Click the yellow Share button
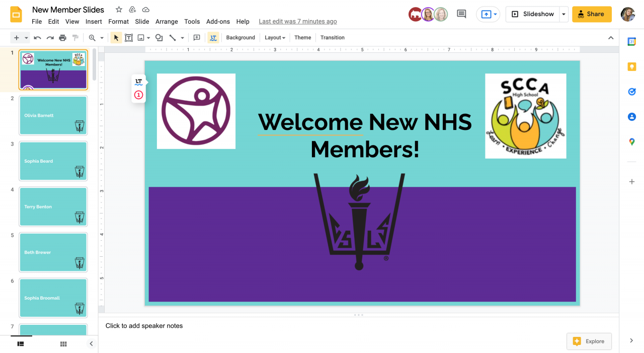The width and height of the screenshot is (644, 353). point(592,14)
